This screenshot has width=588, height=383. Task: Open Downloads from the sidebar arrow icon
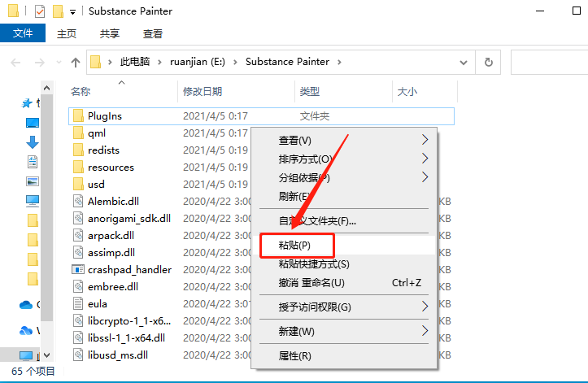coord(33,142)
